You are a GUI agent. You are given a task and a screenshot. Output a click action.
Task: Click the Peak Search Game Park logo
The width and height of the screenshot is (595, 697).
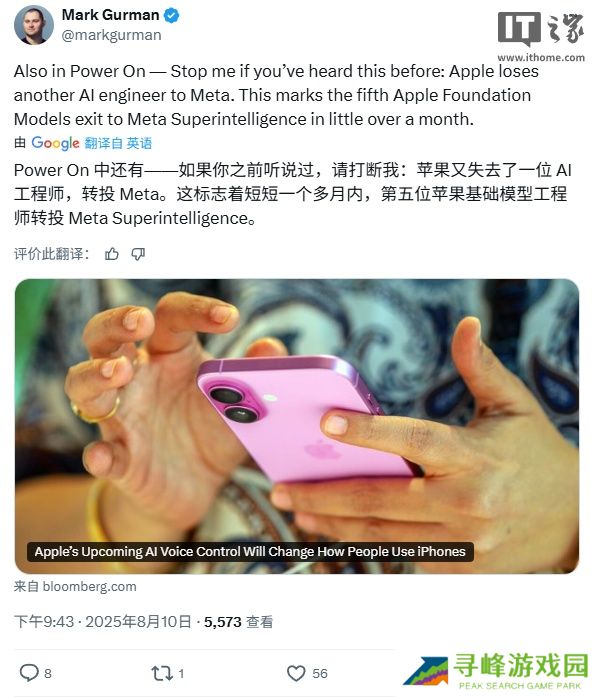(496, 671)
